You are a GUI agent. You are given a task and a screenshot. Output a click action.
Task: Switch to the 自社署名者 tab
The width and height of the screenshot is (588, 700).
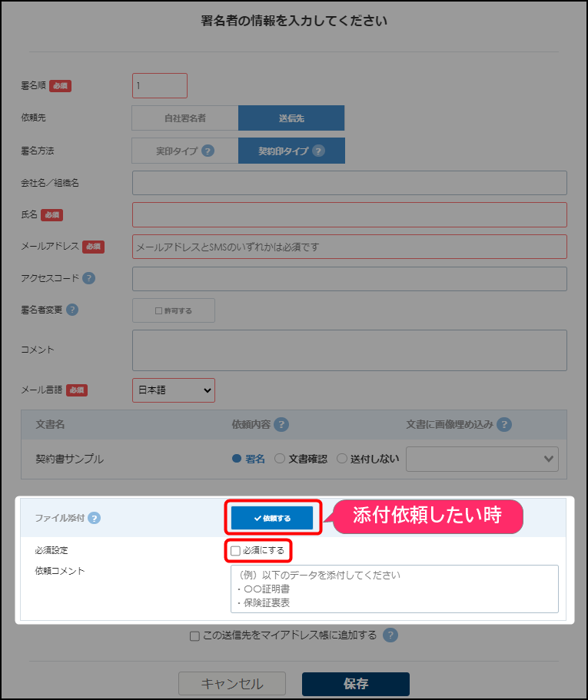[x=185, y=118]
